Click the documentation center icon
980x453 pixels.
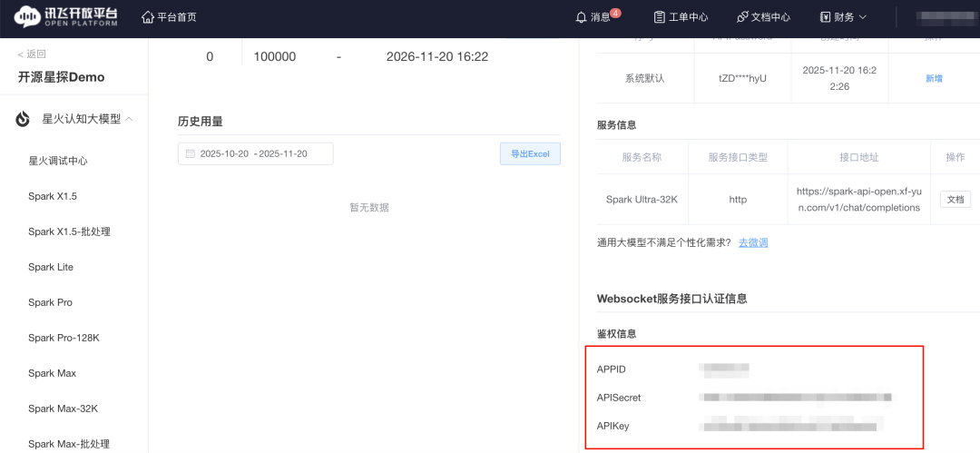[742, 17]
